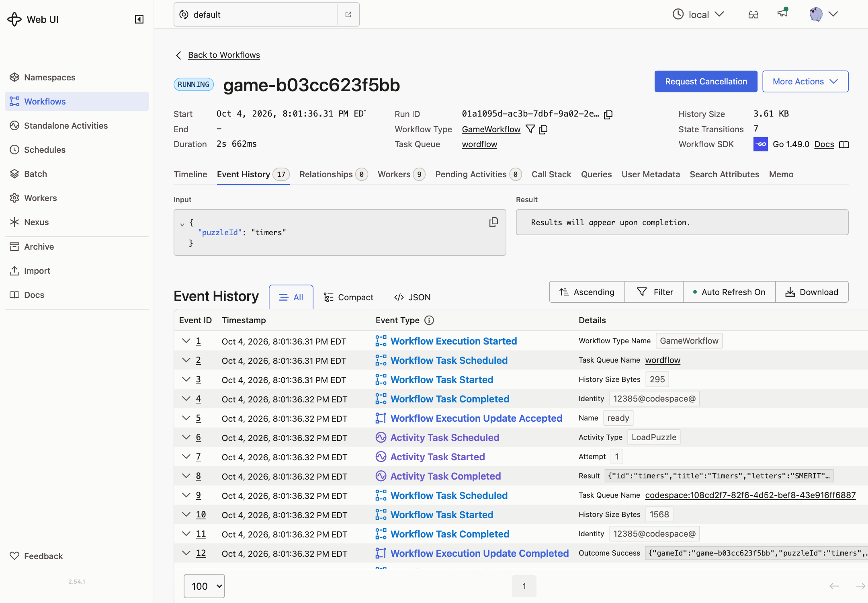This screenshot has width=868, height=603.
Task: Open the local timezone dropdown
Action: pos(698,14)
